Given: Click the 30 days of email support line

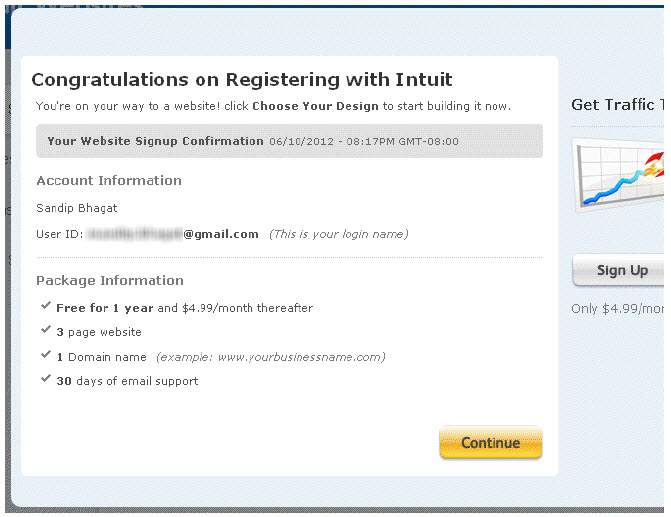Looking at the screenshot, I should coord(127,381).
